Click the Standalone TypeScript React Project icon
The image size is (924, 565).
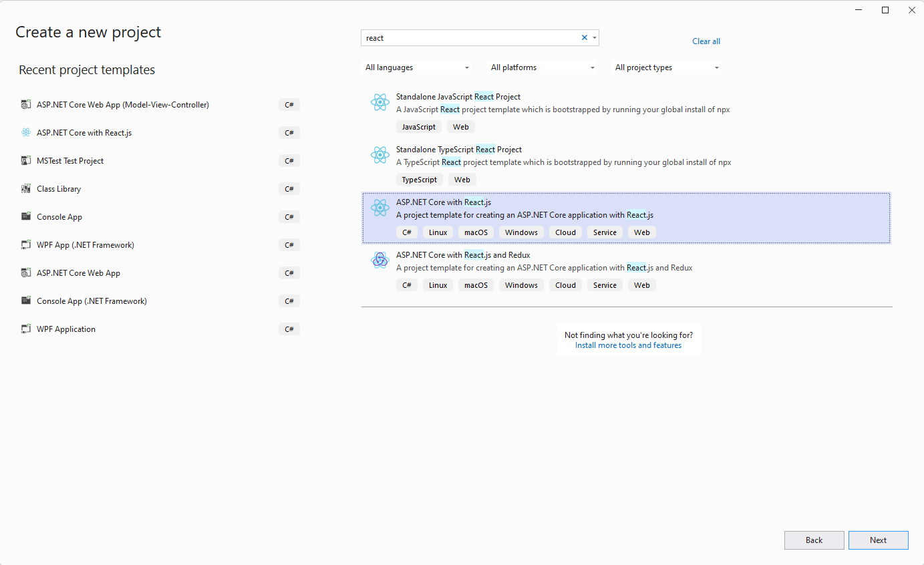[x=380, y=155]
